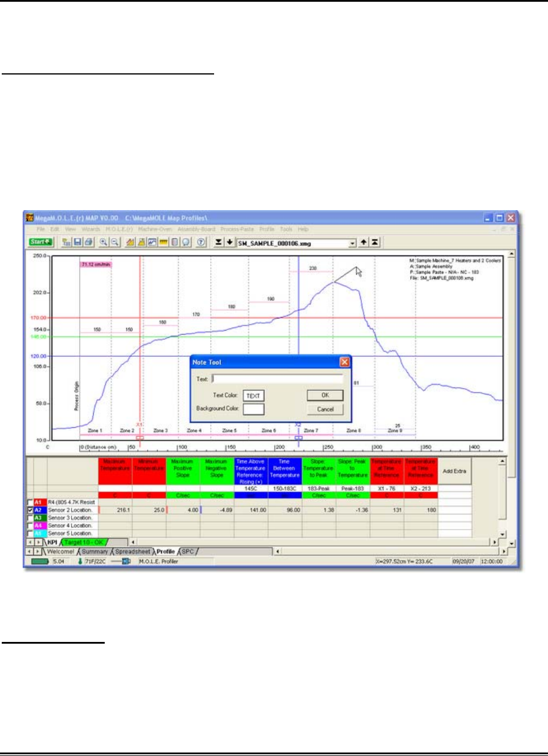This screenshot has width=548, height=756.
Task: Click the first profile wizard icon after the zoom icons
Action: pos(131,242)
